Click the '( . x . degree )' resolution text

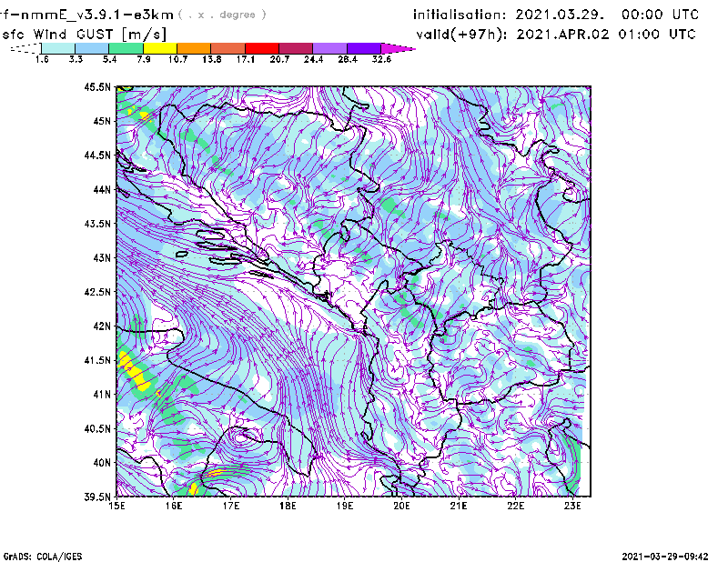[x=222, y=15]
